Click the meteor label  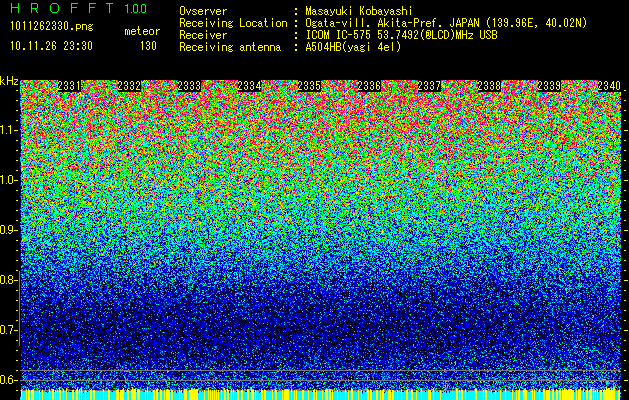(142, 31)
